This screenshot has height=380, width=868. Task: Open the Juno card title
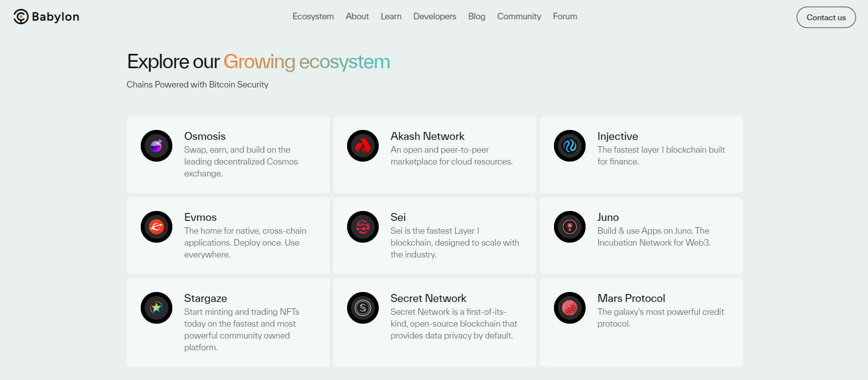click(608, 217)
